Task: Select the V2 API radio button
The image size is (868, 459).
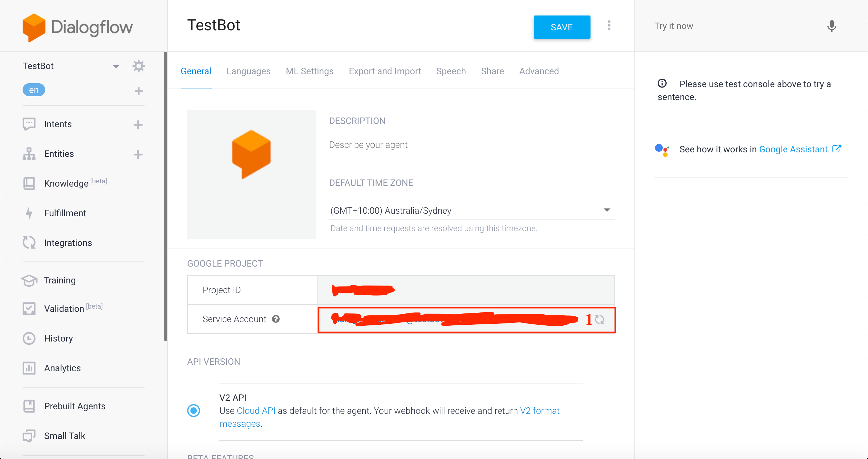Action: coord(193,411)
